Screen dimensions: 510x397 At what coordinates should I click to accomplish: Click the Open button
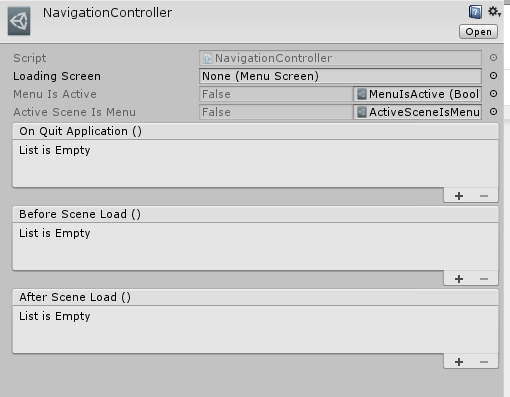pyautogui.click(x=478, y=32)
